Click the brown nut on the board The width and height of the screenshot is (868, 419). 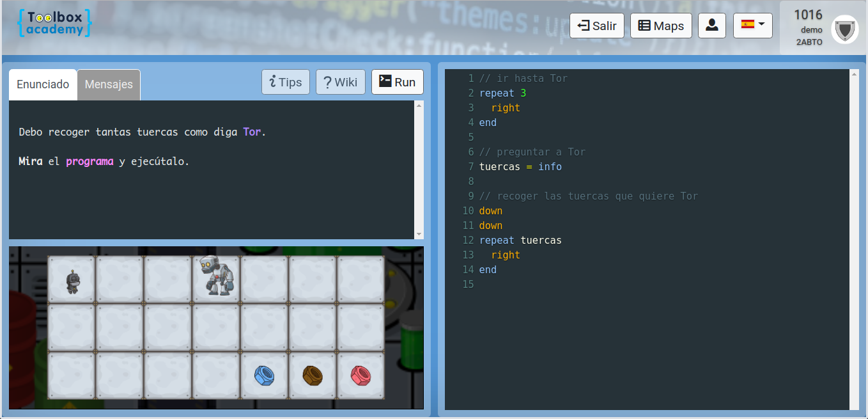click(x=313, y=375)
